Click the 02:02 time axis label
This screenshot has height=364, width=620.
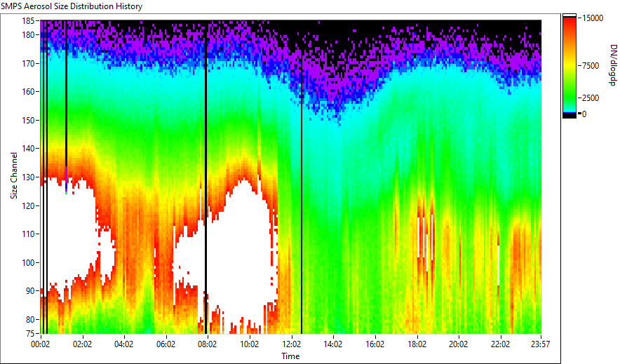(x=82, y=344)
